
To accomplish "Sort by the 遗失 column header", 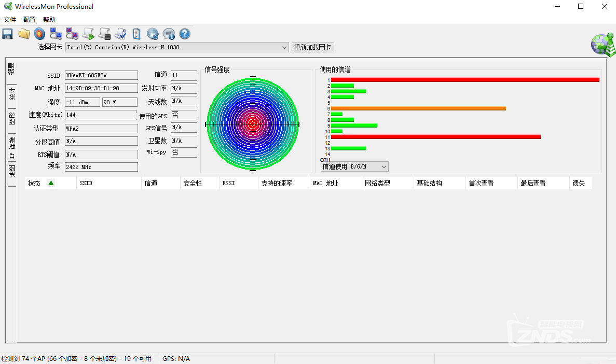I will pos(581,183).
